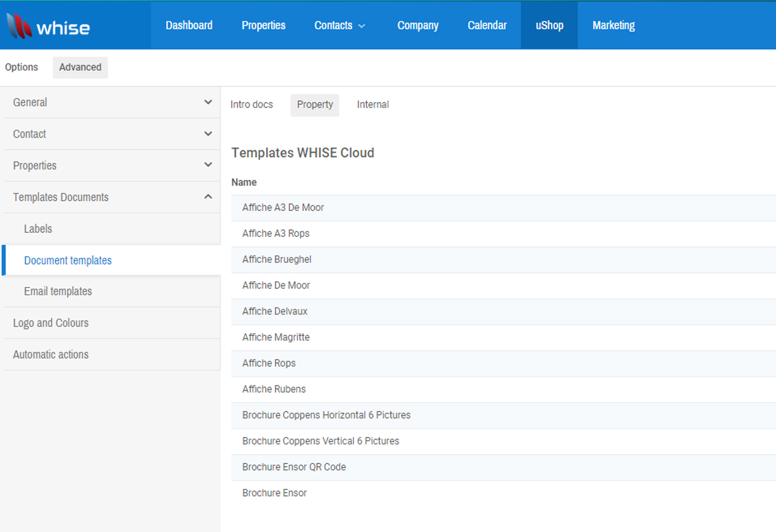
Task: Open the General sidebar section
Action: point(111,102)
